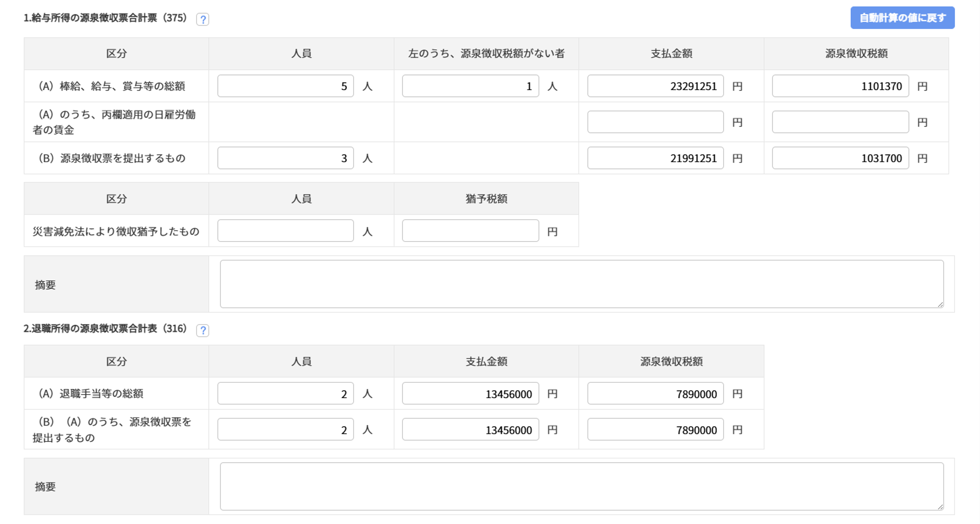Click the 摘要 text area in section 1
Screen dimensions: 980x524
click(x=581, y=284)
